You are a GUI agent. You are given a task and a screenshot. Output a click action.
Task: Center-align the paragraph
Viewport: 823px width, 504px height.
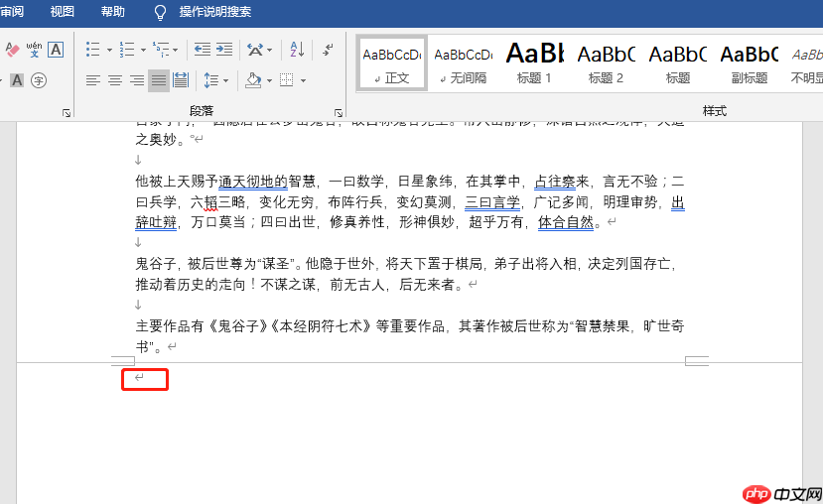tap(115, 80)
